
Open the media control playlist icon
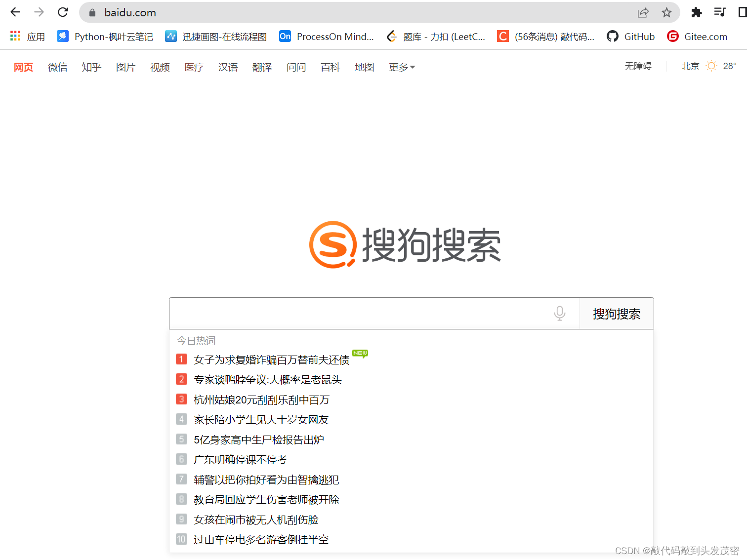click(720, 12)
